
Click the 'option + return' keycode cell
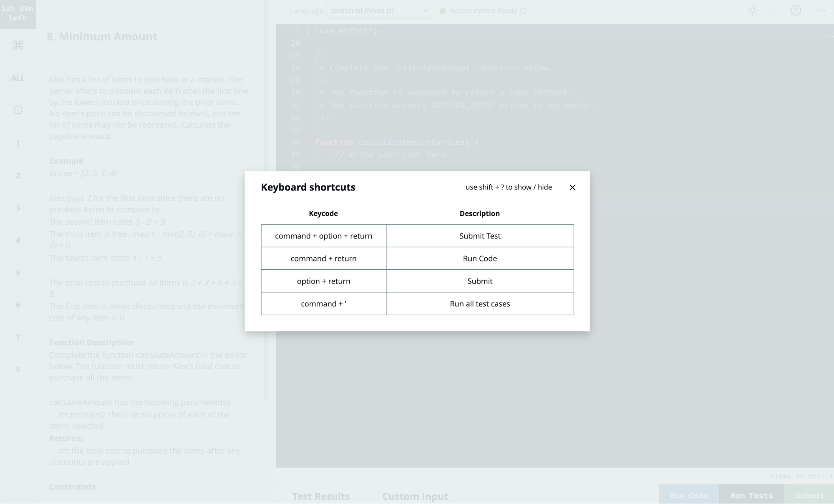pos(323,281)
